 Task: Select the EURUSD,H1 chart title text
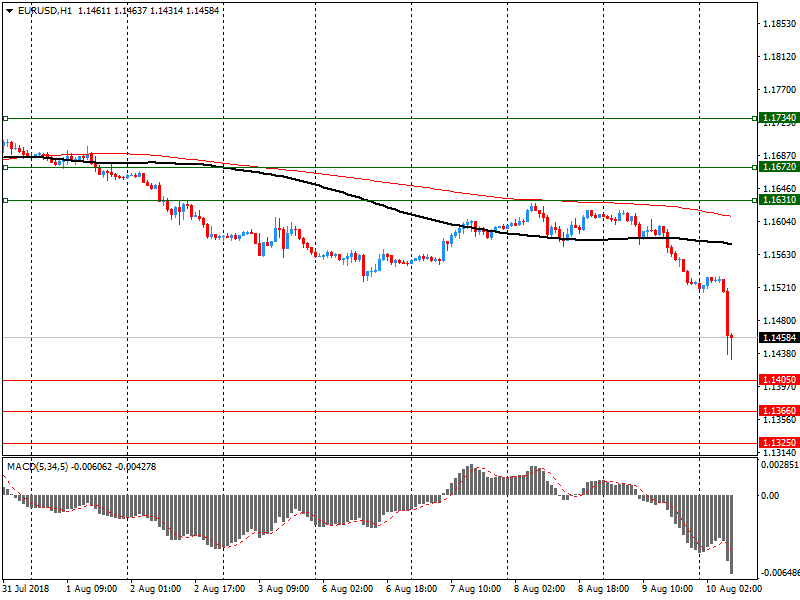pyautogui.click(x=45, y=10)
